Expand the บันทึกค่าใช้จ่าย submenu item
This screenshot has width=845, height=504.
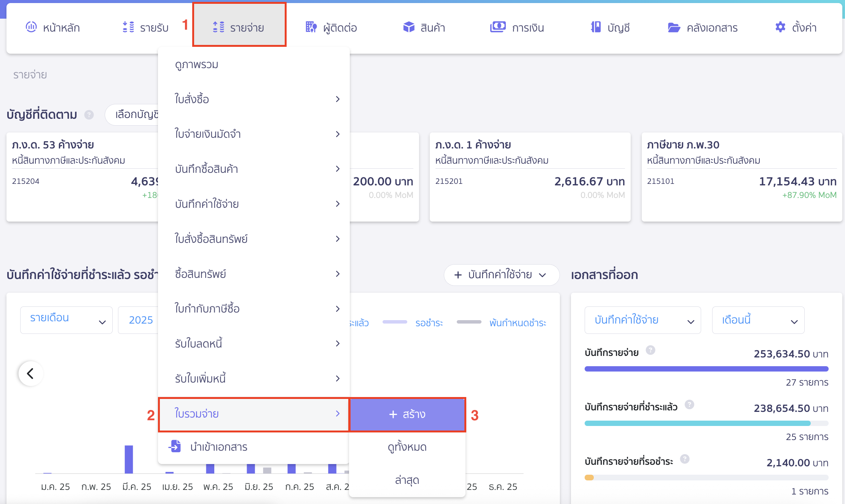(254, 204)
